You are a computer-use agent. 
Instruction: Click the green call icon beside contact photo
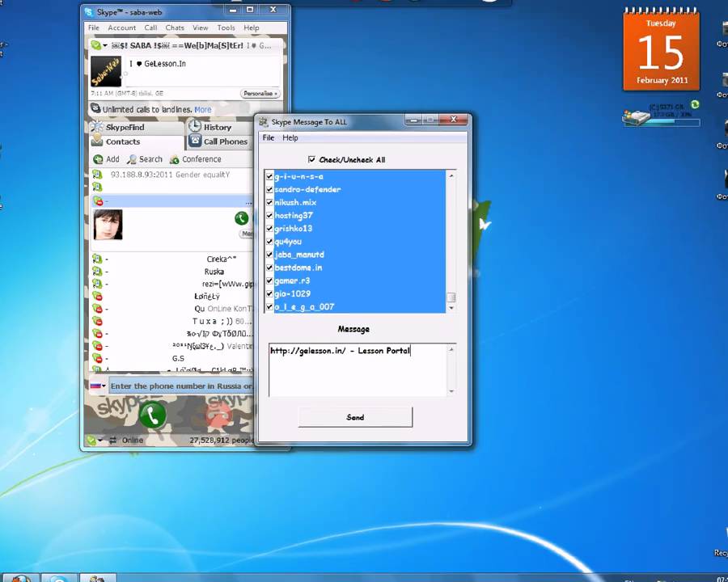(x=241, y=218)
